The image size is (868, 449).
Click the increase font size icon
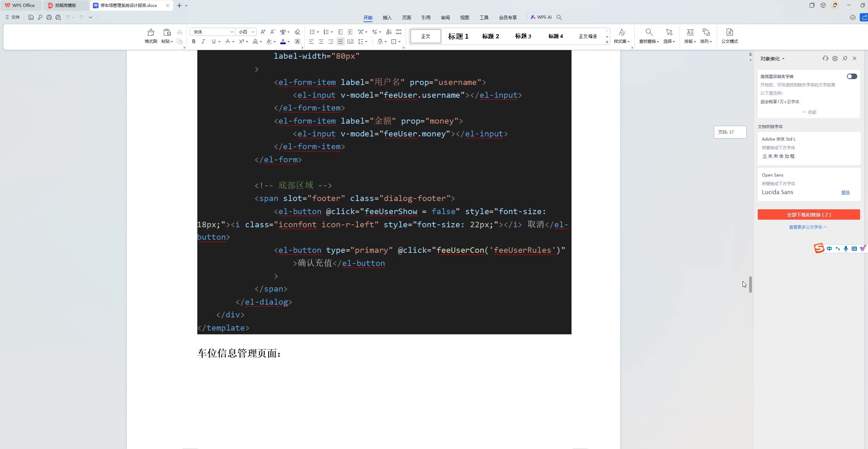263,32
